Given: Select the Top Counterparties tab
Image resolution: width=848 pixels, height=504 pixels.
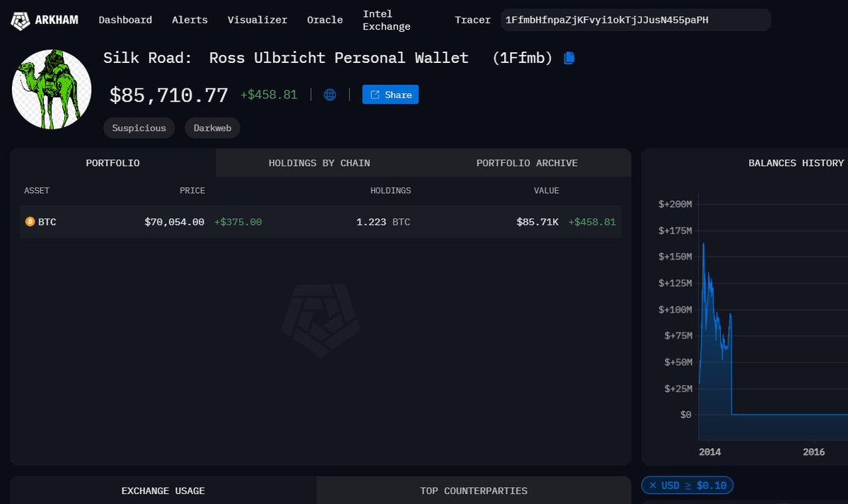Looking at the screenshot, I should (x=473, y=491).
